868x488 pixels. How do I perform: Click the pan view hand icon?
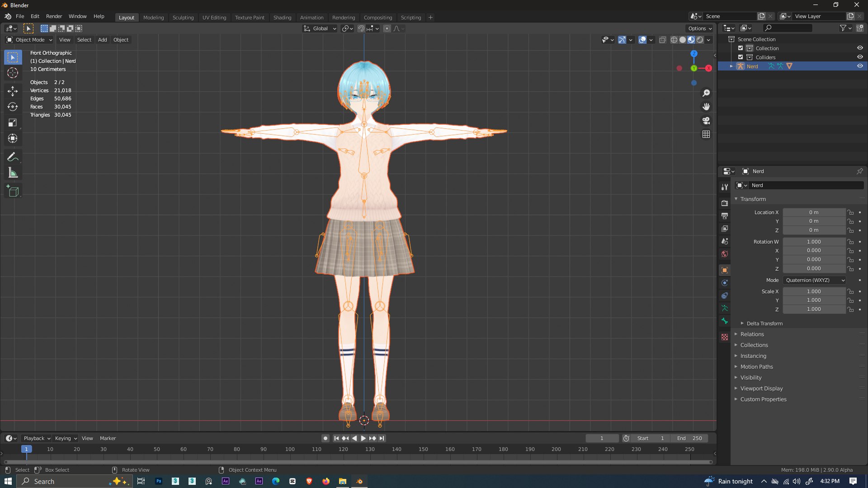706,107
